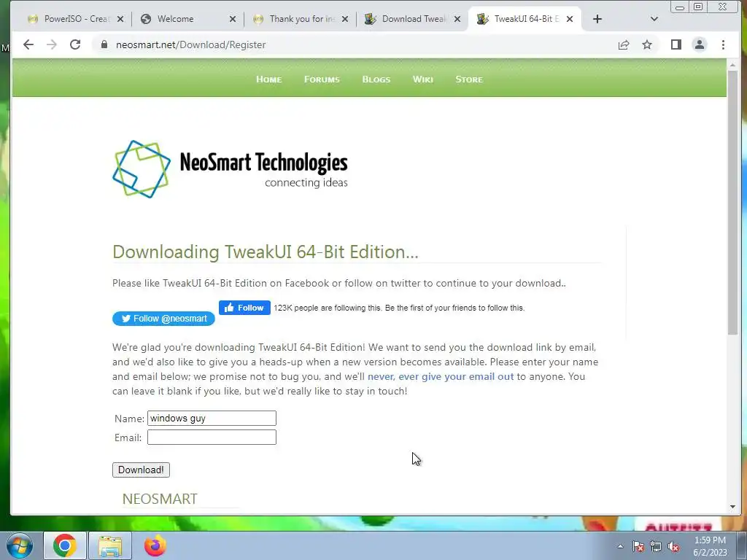Viewport: 747px width, 560px height.
Task: Bookmark this page with the star
Action: click(x=646, y=44)
